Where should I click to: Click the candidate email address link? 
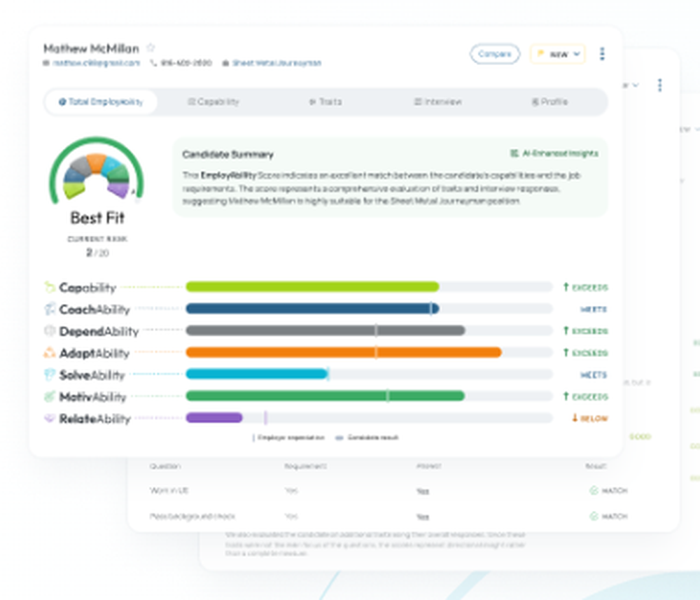pyautogui.click(x=96, y=63)
